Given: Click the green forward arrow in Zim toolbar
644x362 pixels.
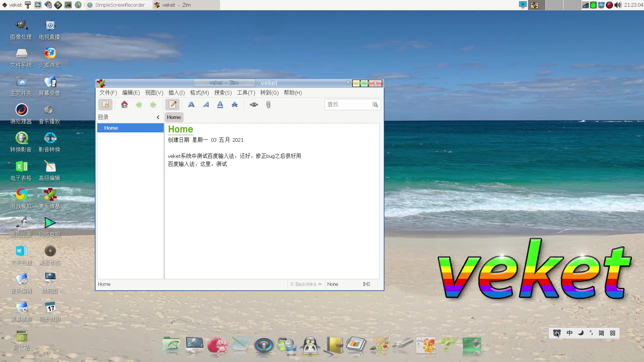Looking at the screenshot, I should (x=153, y=105).
